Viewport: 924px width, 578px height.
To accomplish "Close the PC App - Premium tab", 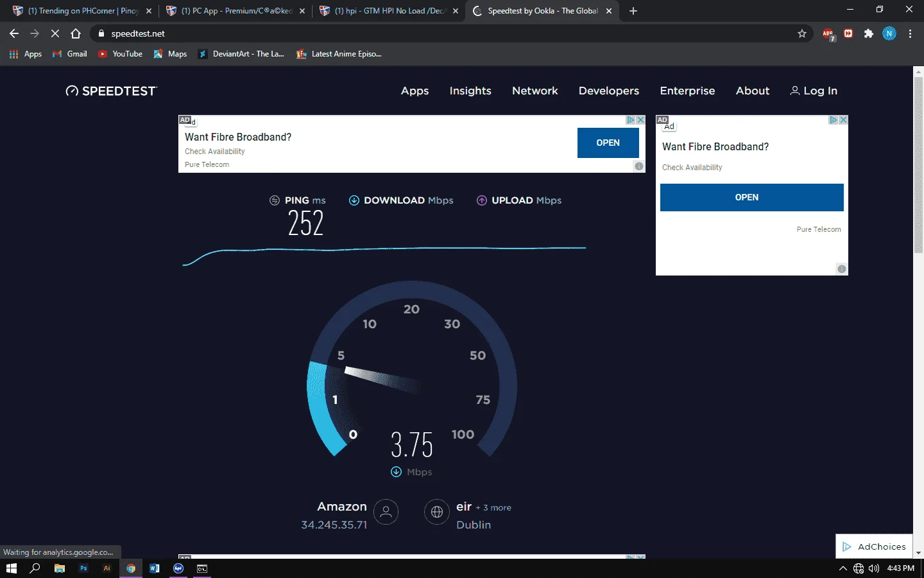I will coord(302,11).
